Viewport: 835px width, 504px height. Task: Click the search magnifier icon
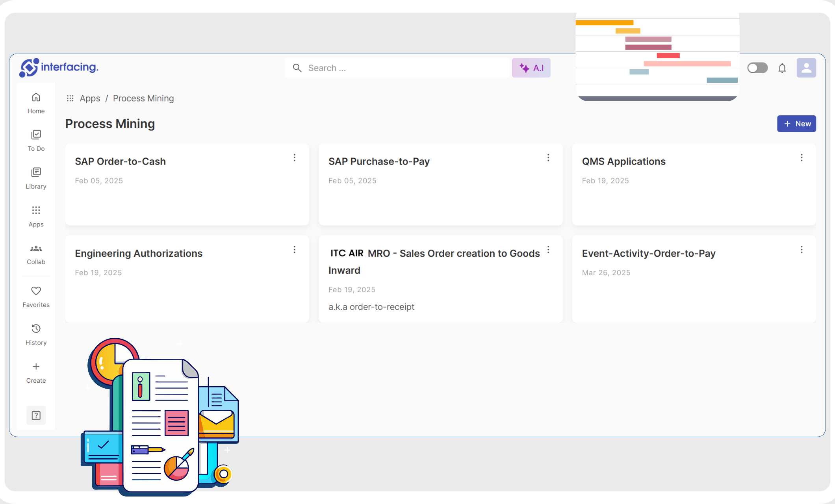pos(297,68)
